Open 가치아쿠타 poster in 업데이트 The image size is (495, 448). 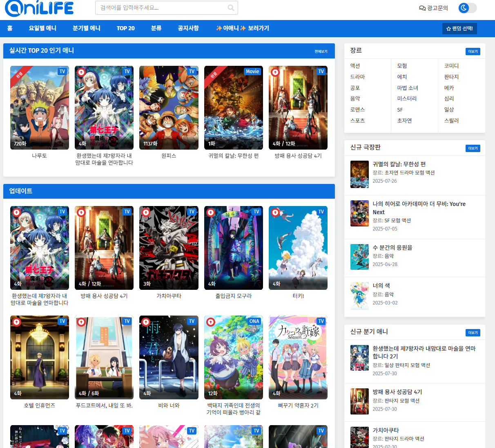click(x=169, y=248)
